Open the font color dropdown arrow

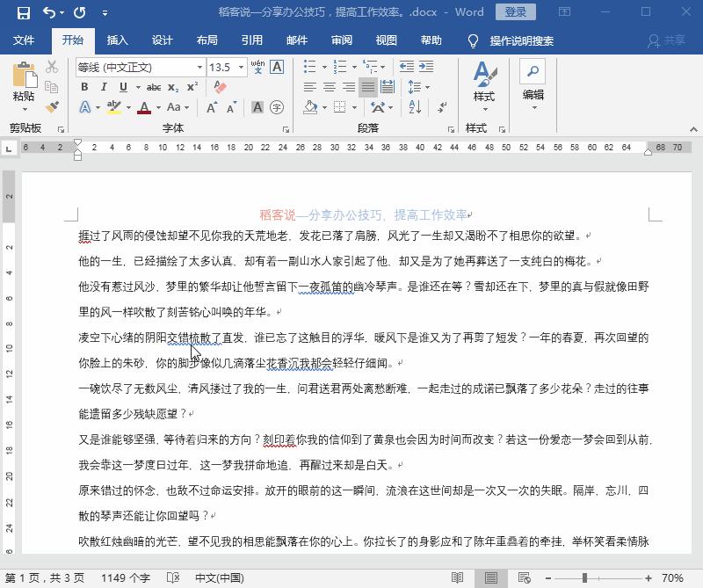coord(156,107)
